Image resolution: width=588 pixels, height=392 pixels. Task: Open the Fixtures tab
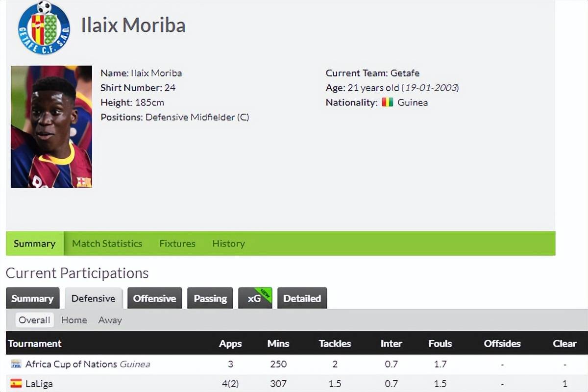[x=177, y=244]
